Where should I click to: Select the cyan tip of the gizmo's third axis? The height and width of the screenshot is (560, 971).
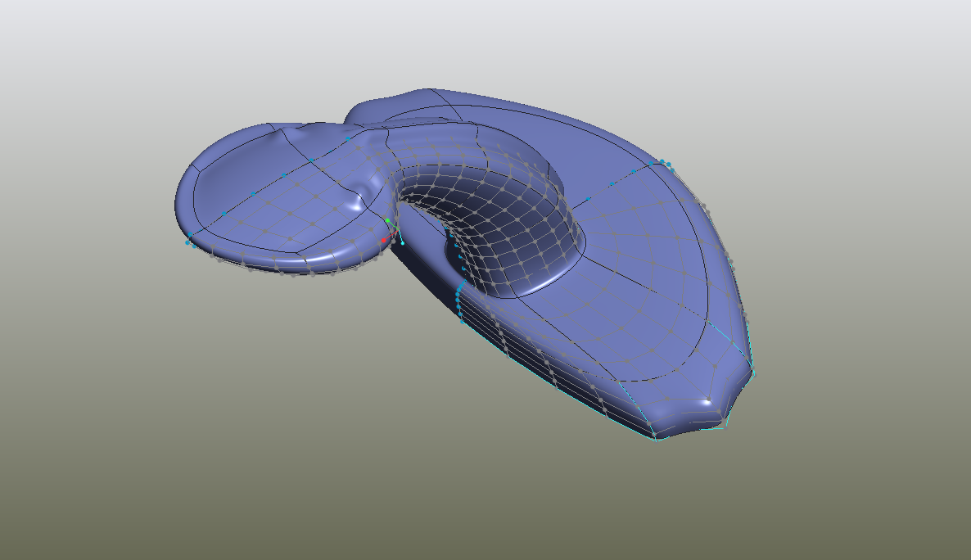point(403,242)
